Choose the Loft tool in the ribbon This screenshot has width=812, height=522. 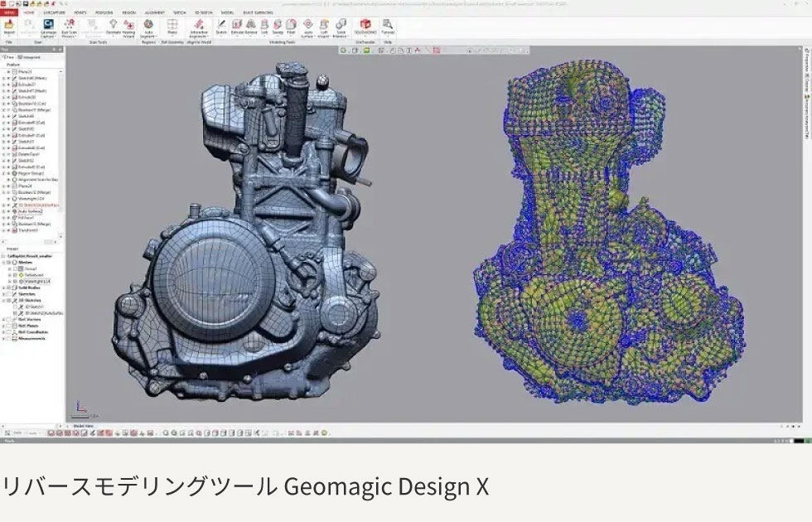[264, 27]
